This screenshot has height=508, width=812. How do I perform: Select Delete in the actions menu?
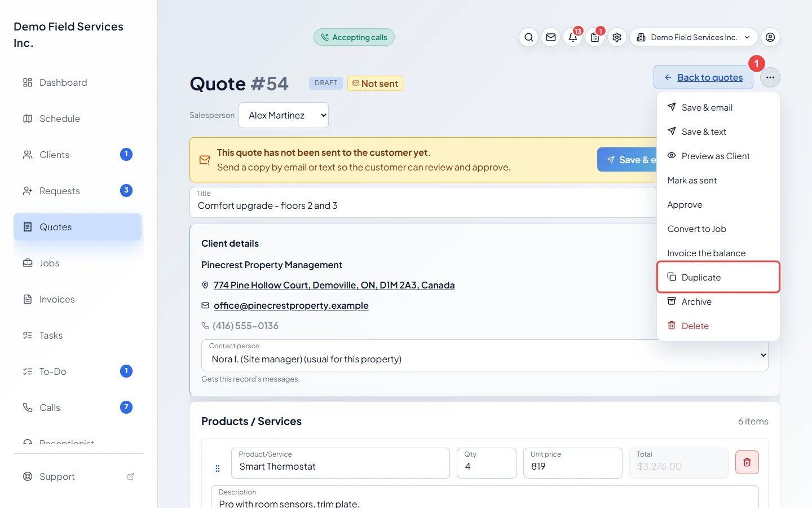tap(718, 326)
